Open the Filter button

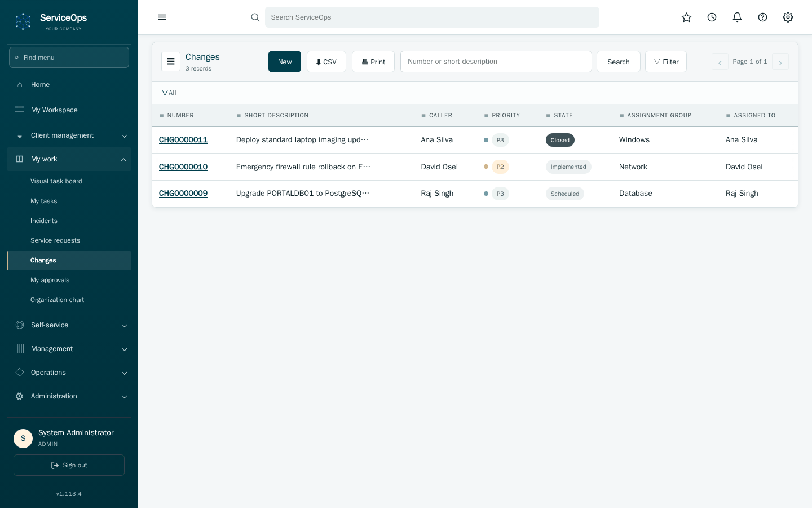[666, 62]
